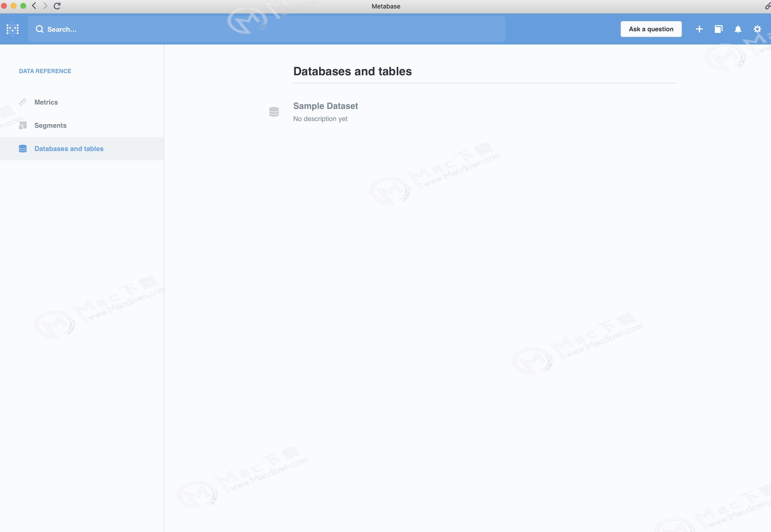
Task: Switch to the Segments section
Action: click(x=50, y=125)
